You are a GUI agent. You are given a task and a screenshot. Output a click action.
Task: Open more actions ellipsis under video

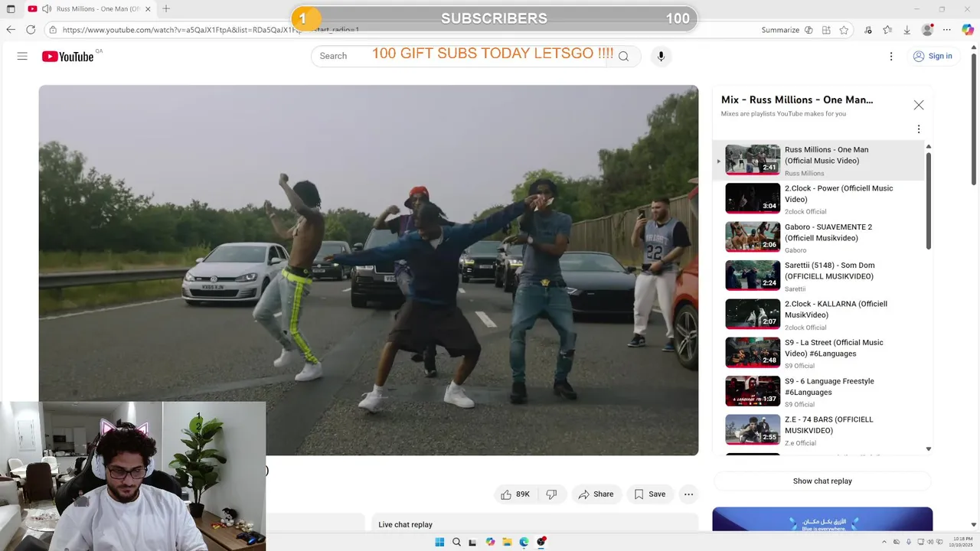(688, 494)
